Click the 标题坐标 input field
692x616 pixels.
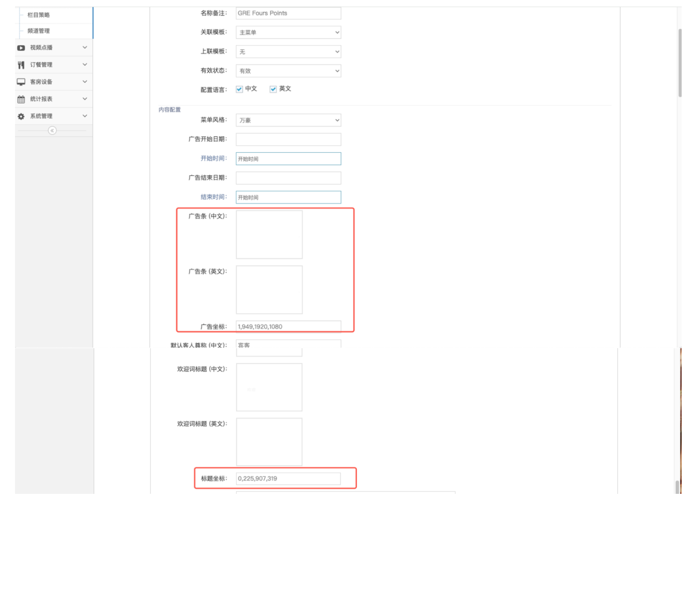(288, 479)
